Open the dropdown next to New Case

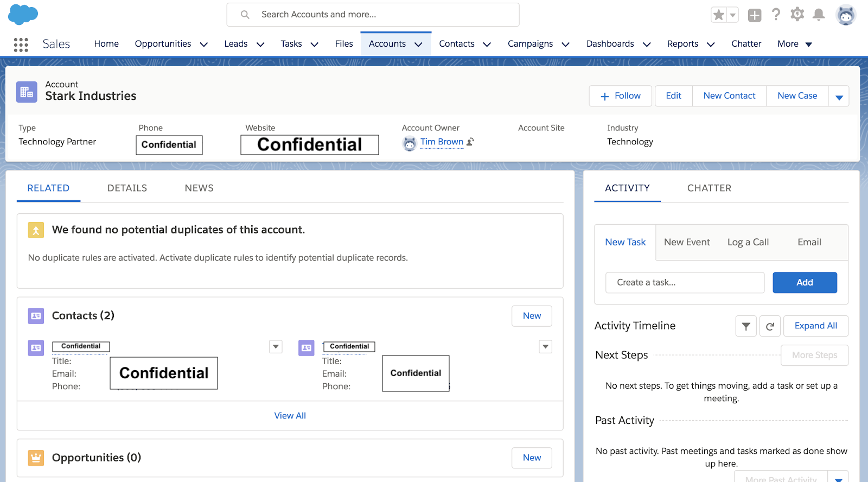click(839, 97)
